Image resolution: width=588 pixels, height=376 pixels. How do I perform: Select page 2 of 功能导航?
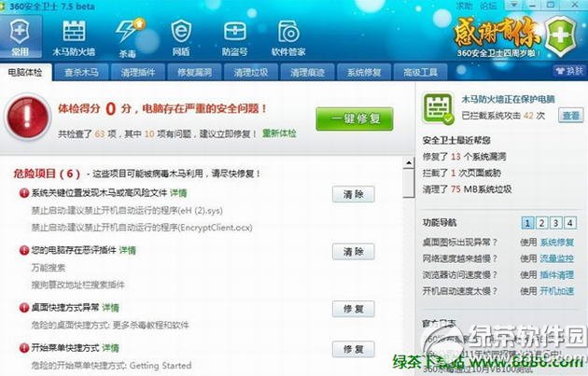click(x=541, y=223)
